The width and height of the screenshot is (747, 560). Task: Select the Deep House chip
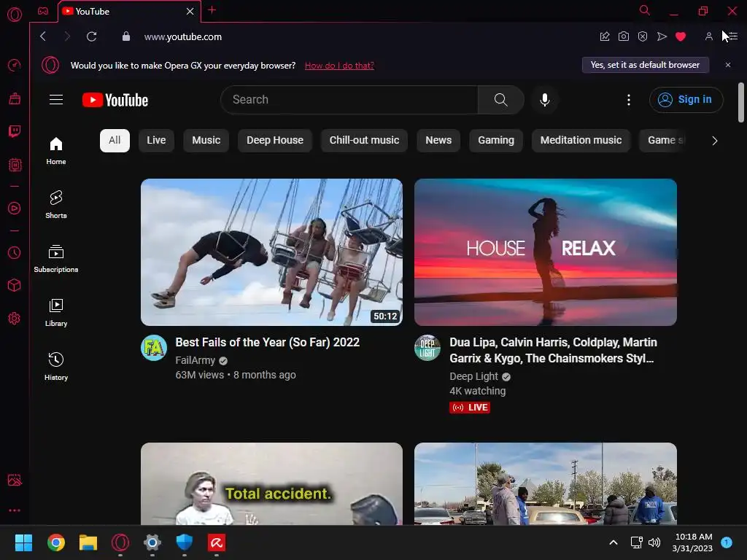coord(275,141)
